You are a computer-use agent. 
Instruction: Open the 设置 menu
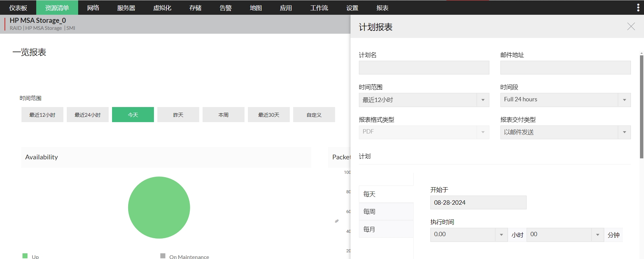(353, 8)
